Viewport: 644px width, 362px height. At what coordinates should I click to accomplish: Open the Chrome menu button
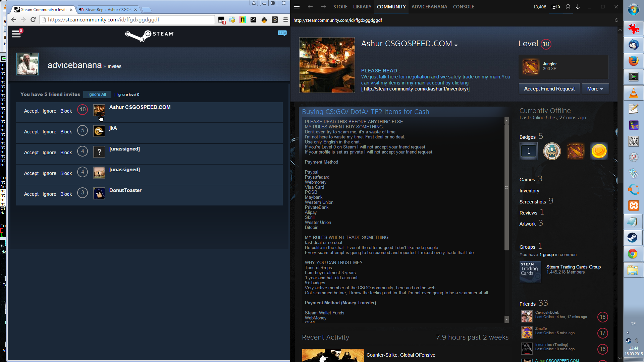pyautogui.click(x=285, y=20)
